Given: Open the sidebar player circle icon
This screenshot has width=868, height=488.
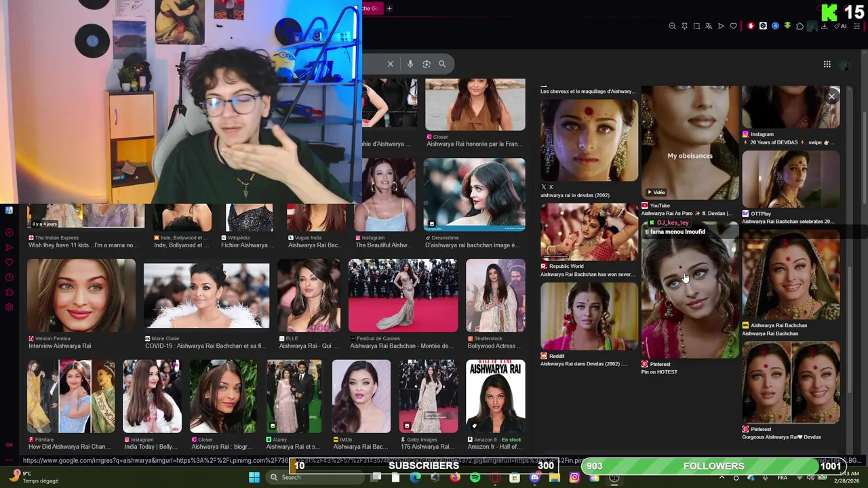Looking at the screenshot, I should pos(9,232).
